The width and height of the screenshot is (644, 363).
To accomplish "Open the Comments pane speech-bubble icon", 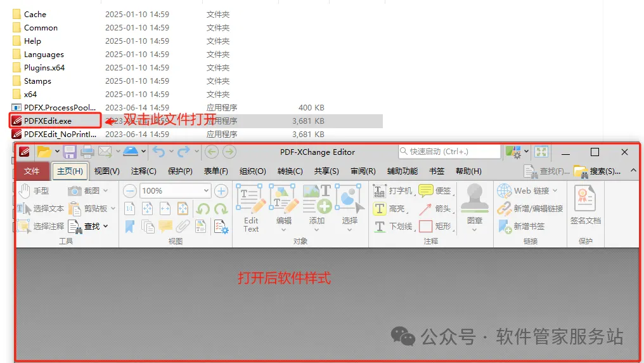I will click(x=165, y=227).
